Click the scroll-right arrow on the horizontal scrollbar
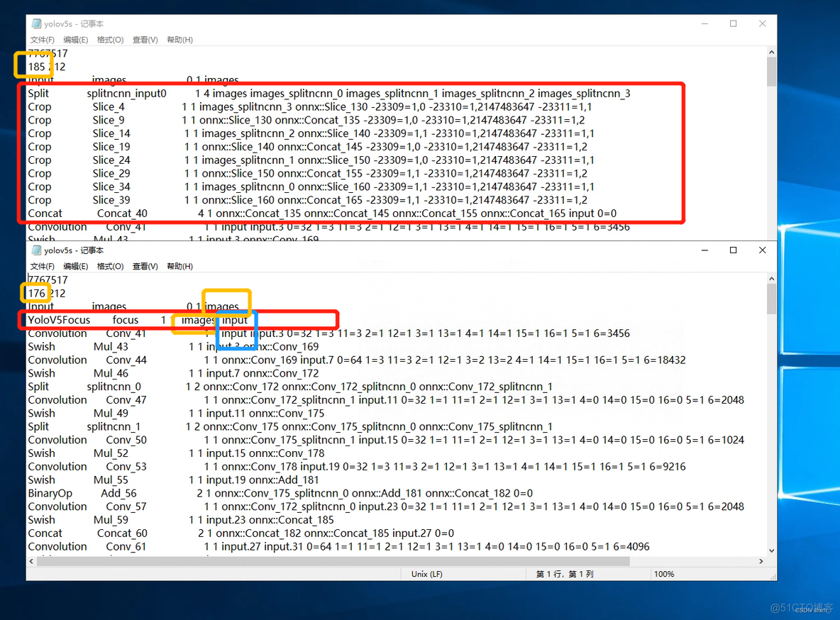This screenshot has width=840, height=620. point(761,561)
